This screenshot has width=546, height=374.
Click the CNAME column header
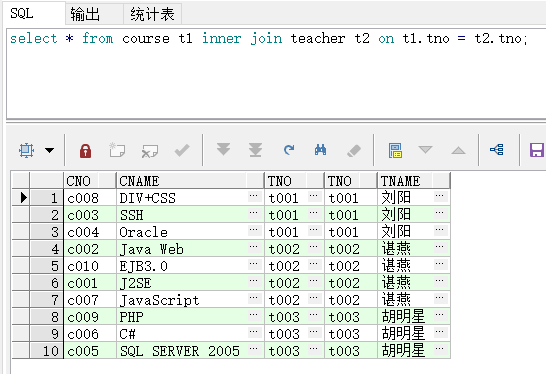click(x=190, y=181)
